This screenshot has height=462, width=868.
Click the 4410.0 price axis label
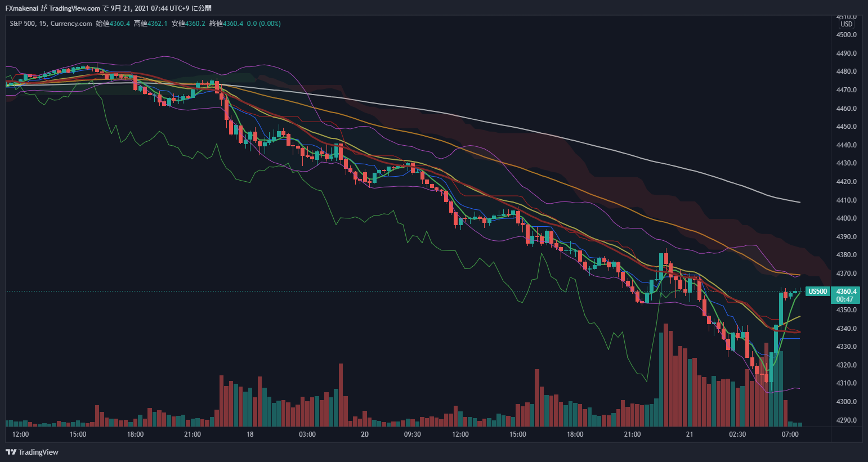pyautogui.click(x=847, y=200)
